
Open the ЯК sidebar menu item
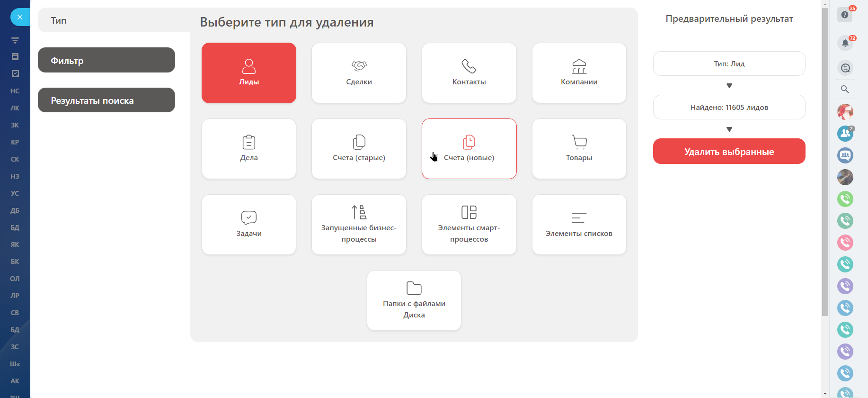tap(15, 244)
